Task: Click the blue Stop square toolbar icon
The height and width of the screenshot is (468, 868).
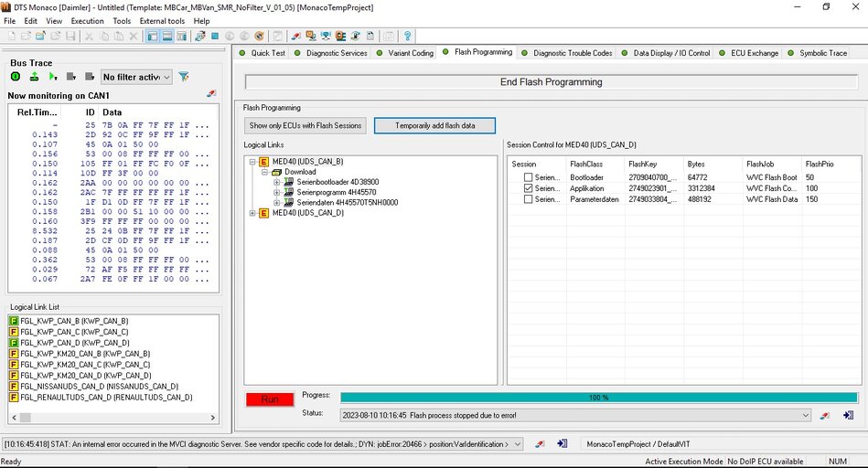Action: [215, 36]
